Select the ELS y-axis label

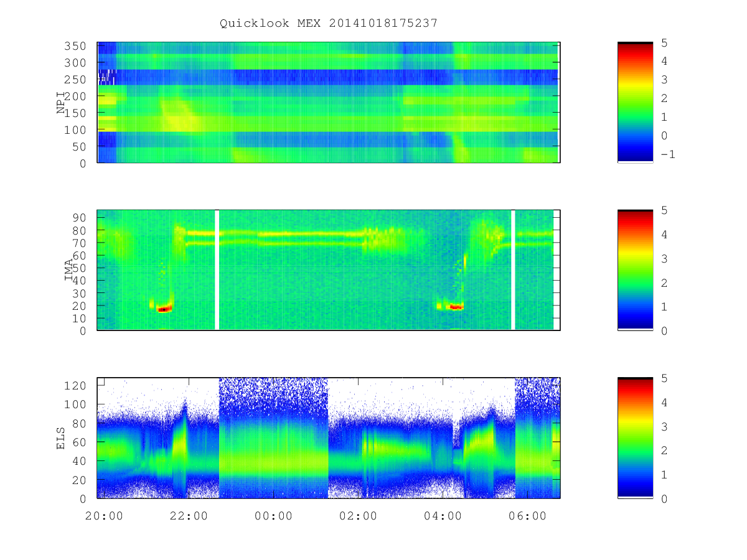click(61, 438)
